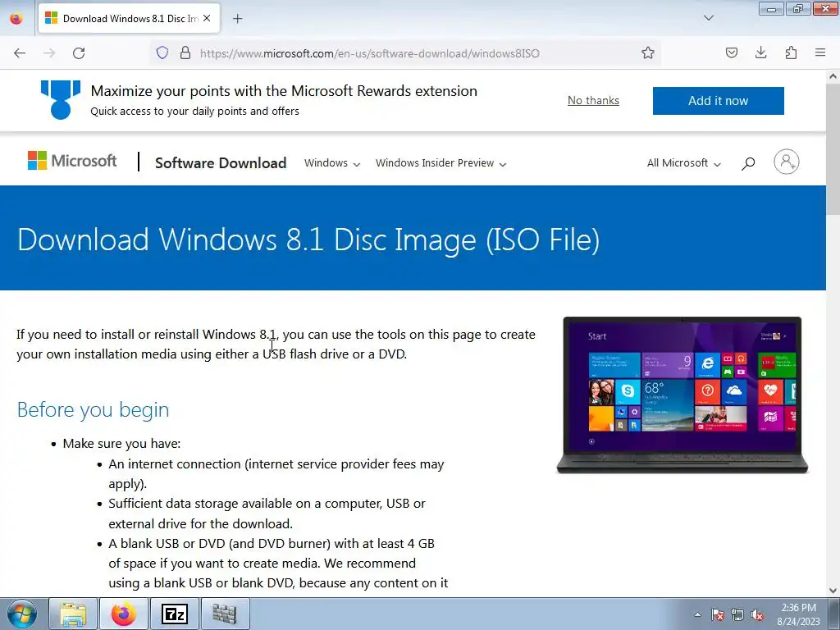Click the muted volume tray icon
The image size is (840, 630).
coord(757,614)
